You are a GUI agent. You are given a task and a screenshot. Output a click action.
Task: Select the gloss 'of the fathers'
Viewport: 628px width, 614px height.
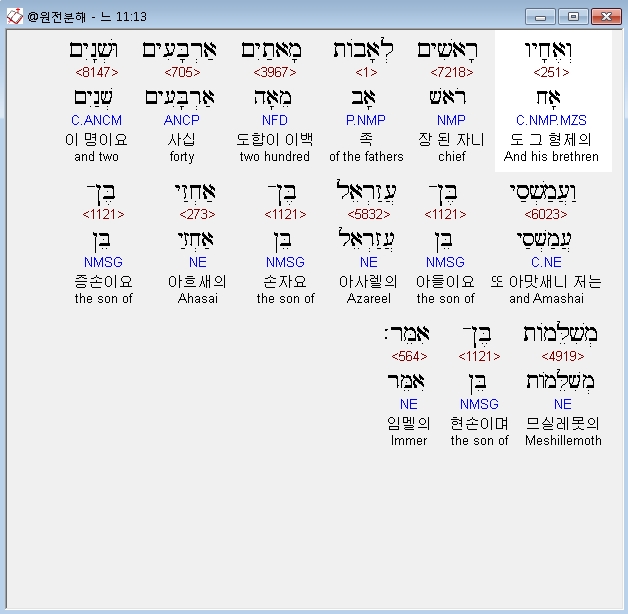point(366,157)
